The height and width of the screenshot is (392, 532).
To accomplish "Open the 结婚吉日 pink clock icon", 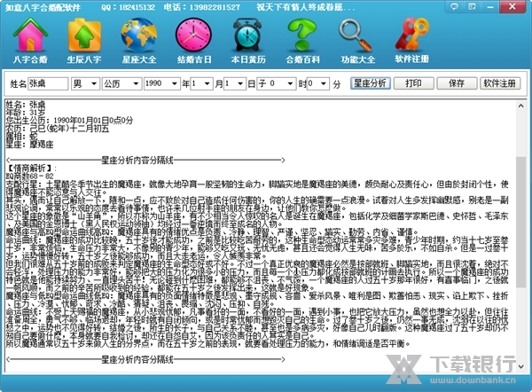I will [193, 35].
